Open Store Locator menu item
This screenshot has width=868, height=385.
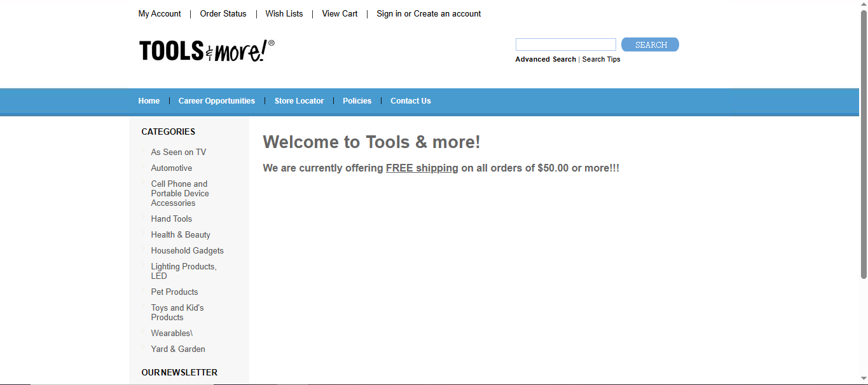pyautogui.click(x=299, y=101)
